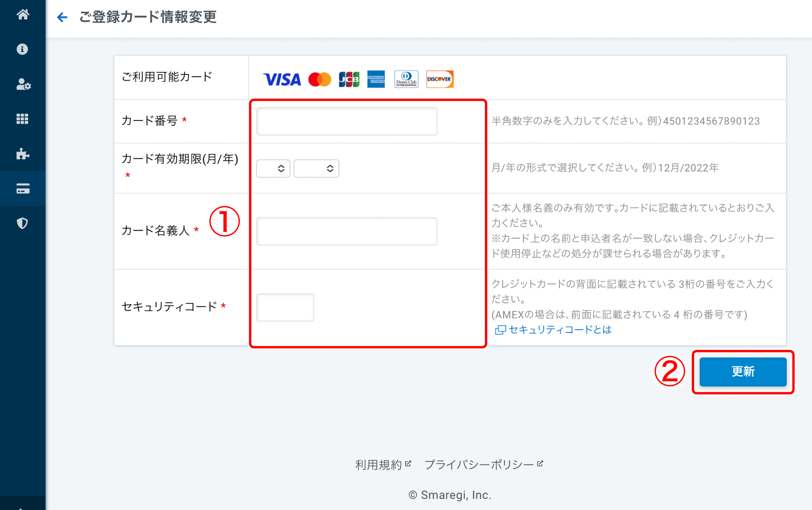Go back using the blue arrow
Viewport: 812px width, 510px height.
pos(62,17)
